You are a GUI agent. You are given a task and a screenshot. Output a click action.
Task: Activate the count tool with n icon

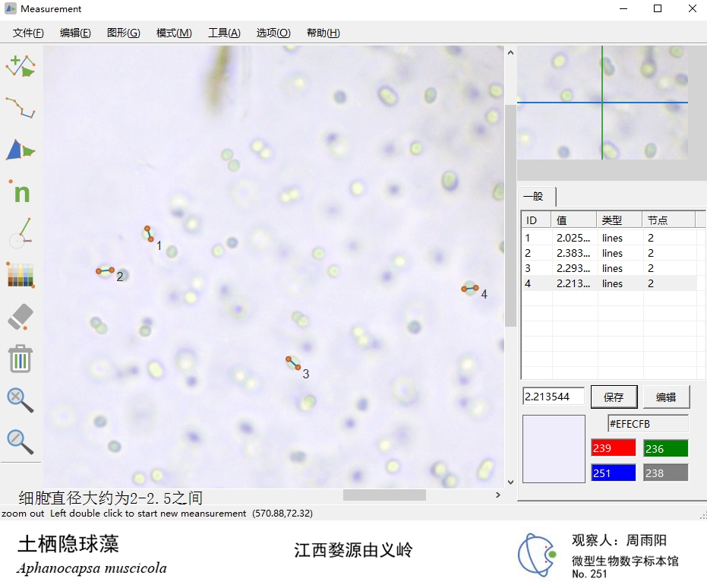[x=21, y=191]
